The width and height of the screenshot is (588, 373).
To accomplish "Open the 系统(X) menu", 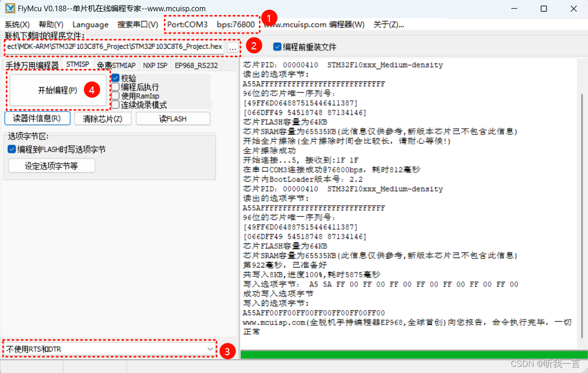I will click(x=17, y=24).
